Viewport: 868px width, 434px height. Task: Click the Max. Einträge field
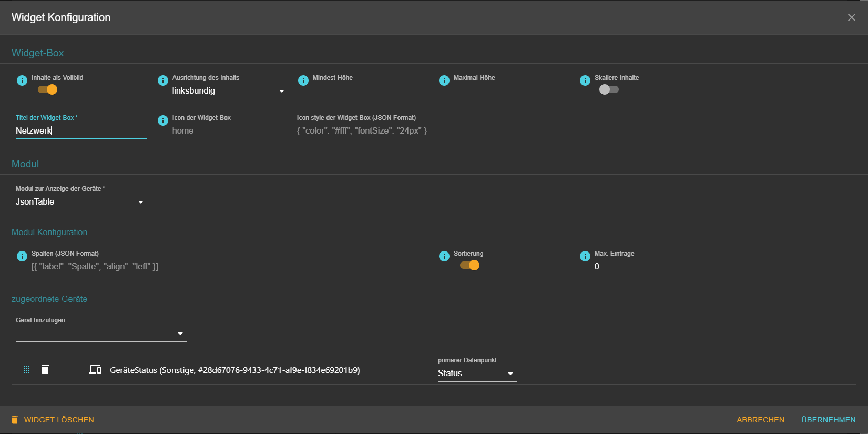click(x=652, y=267)
